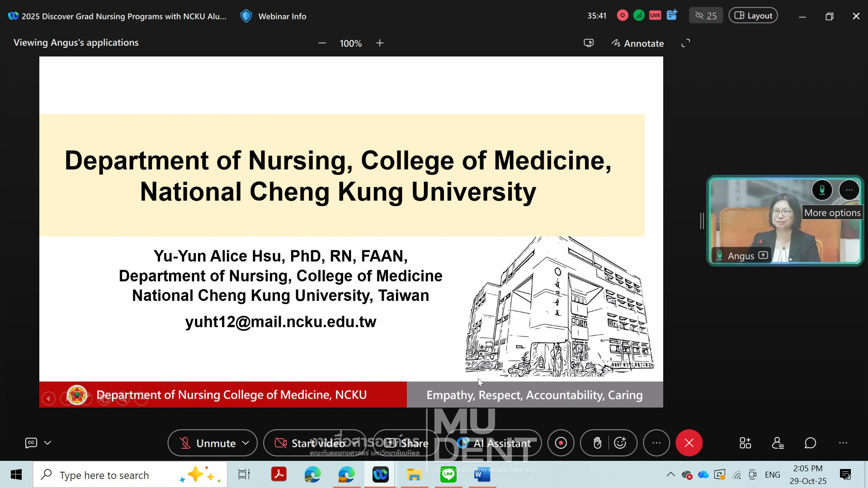This screenshot has height=488, width=868.
Task: Click the raise hand icon
Action: point(597,443)
